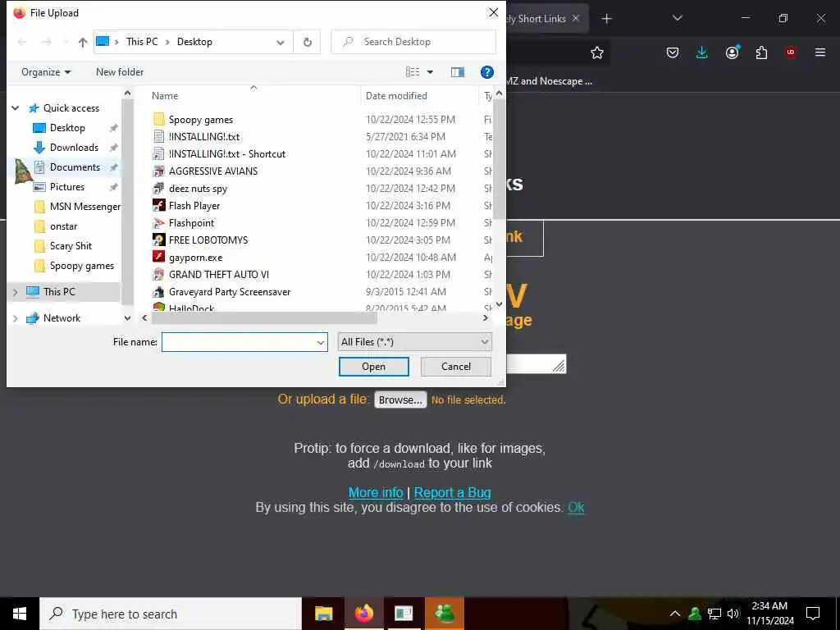Collapse the Quick access tree node
The width and height of the screenshot is (840, 630).
tap(16, 108)
